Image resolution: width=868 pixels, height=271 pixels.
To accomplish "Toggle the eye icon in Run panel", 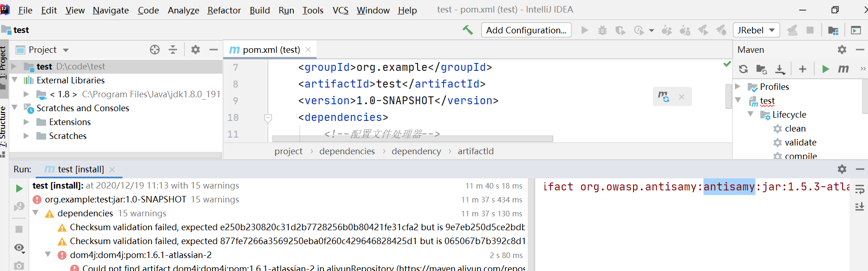I will pos(19,248).
